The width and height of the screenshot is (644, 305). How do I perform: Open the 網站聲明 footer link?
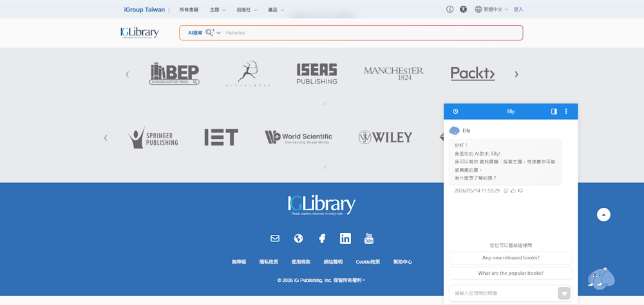pyautogui.click(x=333, y=262)
